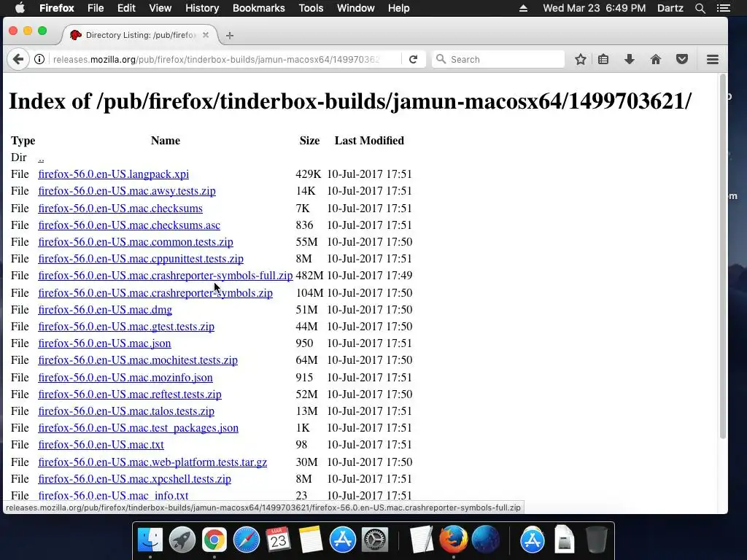This screenshot has height=560, width=747.
Task: Open the Trash in the Dock
Action: (596, 540)
